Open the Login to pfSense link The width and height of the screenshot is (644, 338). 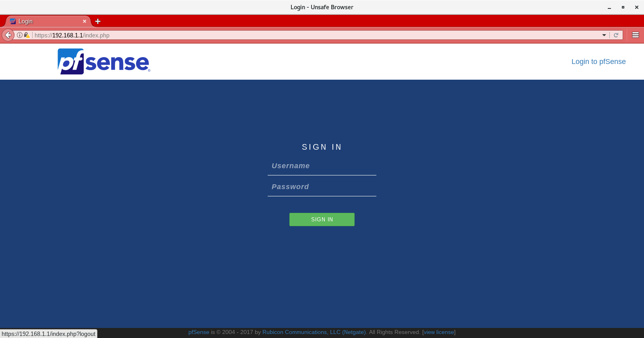599,62
